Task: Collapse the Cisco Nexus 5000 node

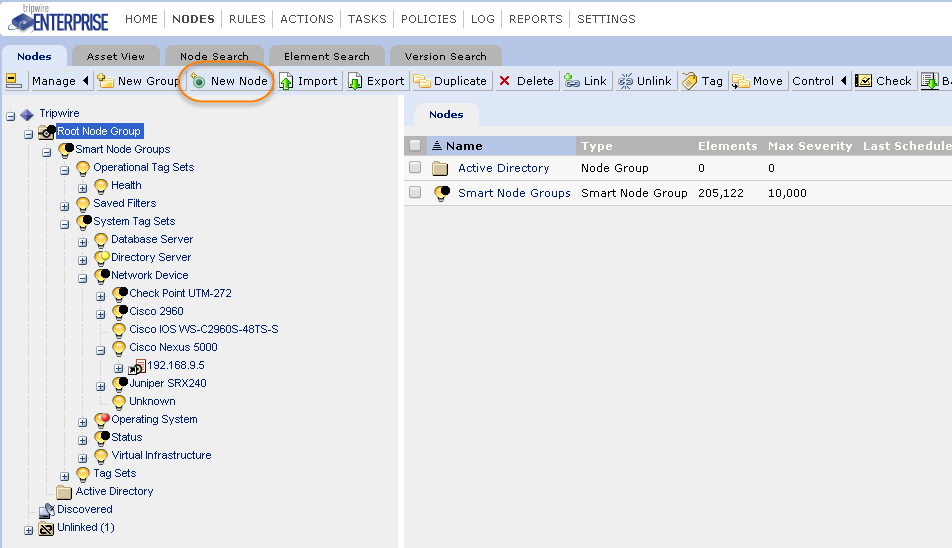Action: coord(101,350)
